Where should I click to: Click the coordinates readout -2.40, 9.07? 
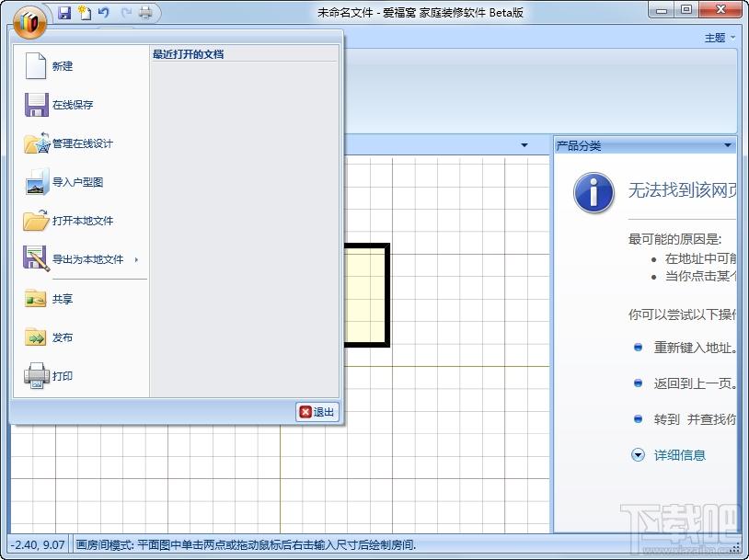[x=38, y=544]
